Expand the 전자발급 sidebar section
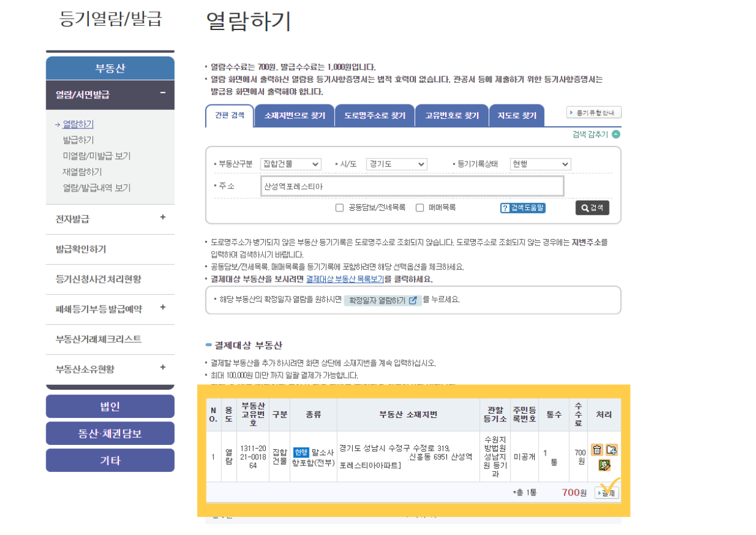The height and width of the screenshot is (535, 756). (x=162, y=219)
